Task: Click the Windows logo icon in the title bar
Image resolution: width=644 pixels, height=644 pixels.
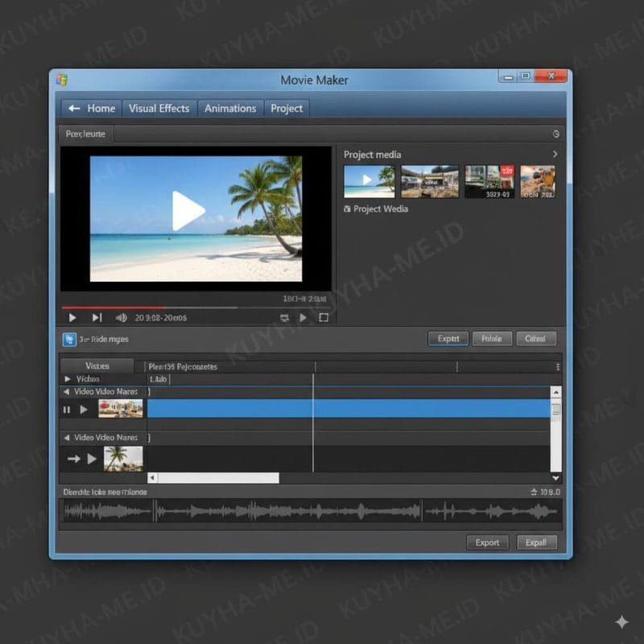Action: click(62, 80)
